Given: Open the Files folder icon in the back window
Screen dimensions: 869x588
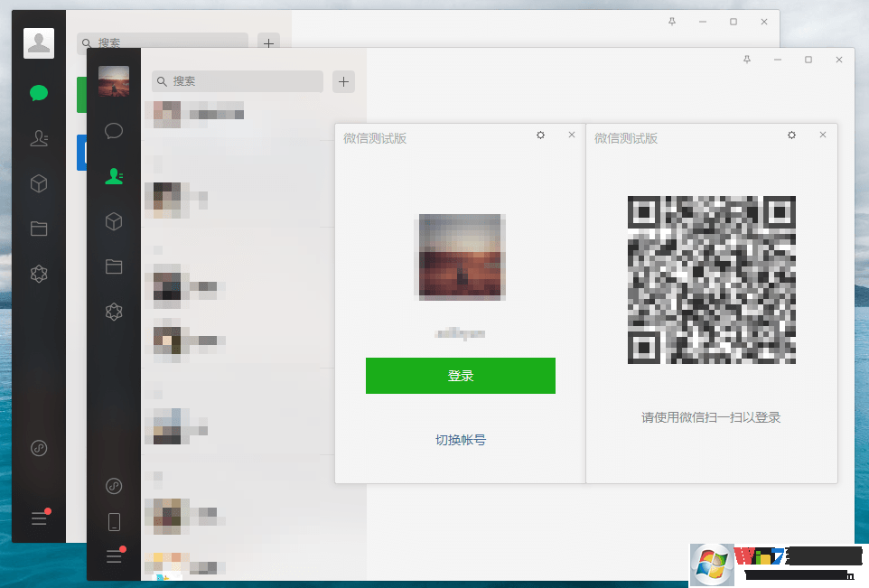Looking at the screenshot, I should pos(39,229).
